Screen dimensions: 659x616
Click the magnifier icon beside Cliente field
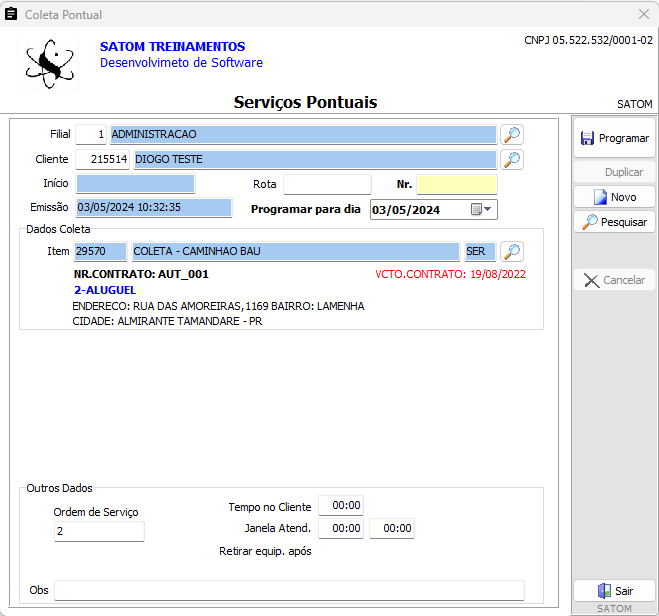pyautogui.click(x=512, y=159)
